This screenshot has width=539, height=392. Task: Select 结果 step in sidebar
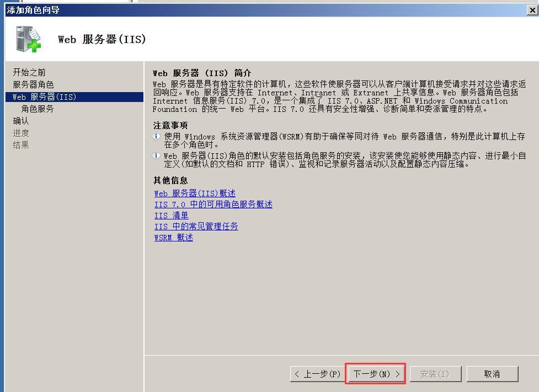pyautogui.click(x=21, y=145)
